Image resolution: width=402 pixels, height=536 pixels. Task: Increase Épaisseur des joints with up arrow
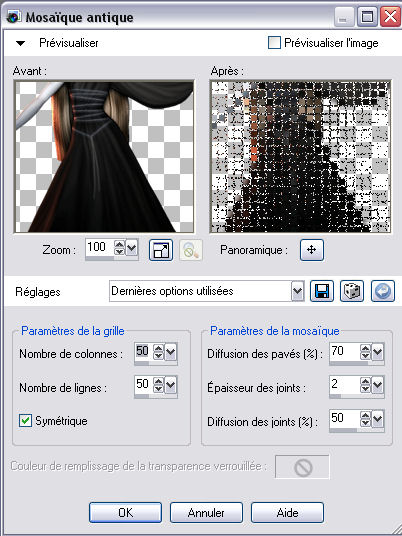tap(365, 381)
